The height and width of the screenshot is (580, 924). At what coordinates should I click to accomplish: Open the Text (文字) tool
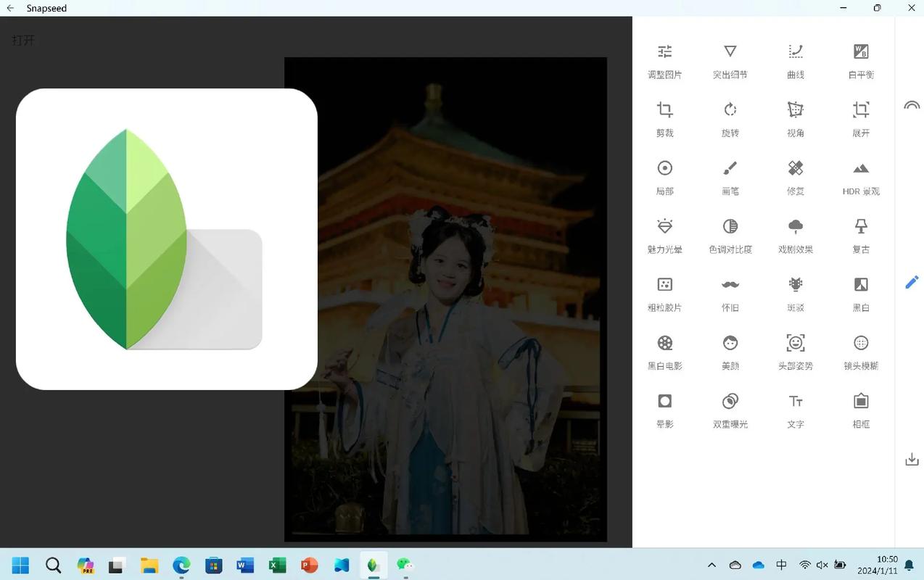[795, 410]
